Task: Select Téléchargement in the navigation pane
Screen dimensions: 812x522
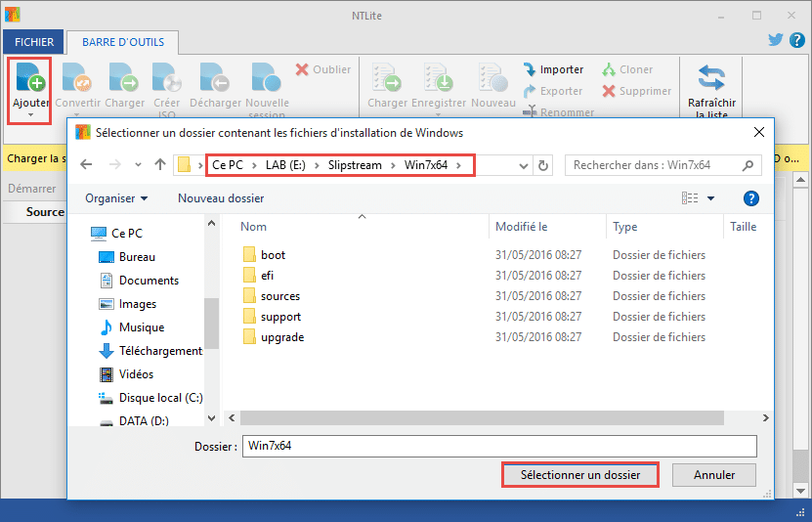Action: pos(150,351)
